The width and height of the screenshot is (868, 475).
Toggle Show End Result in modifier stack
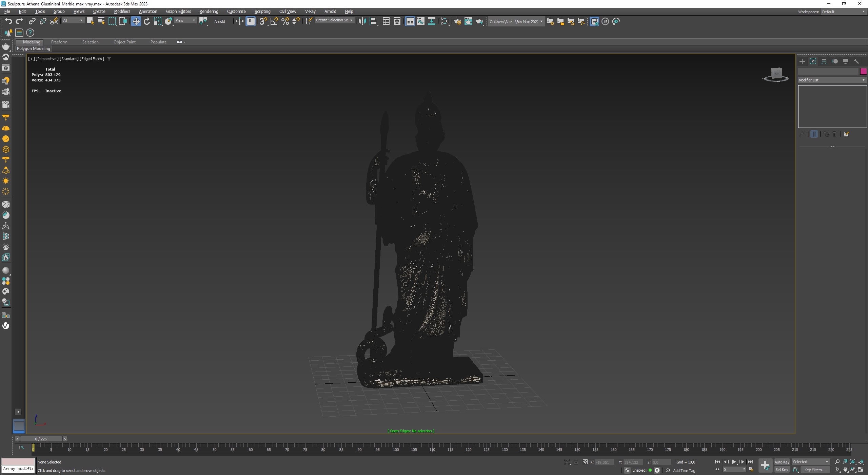tap(814, 134)
